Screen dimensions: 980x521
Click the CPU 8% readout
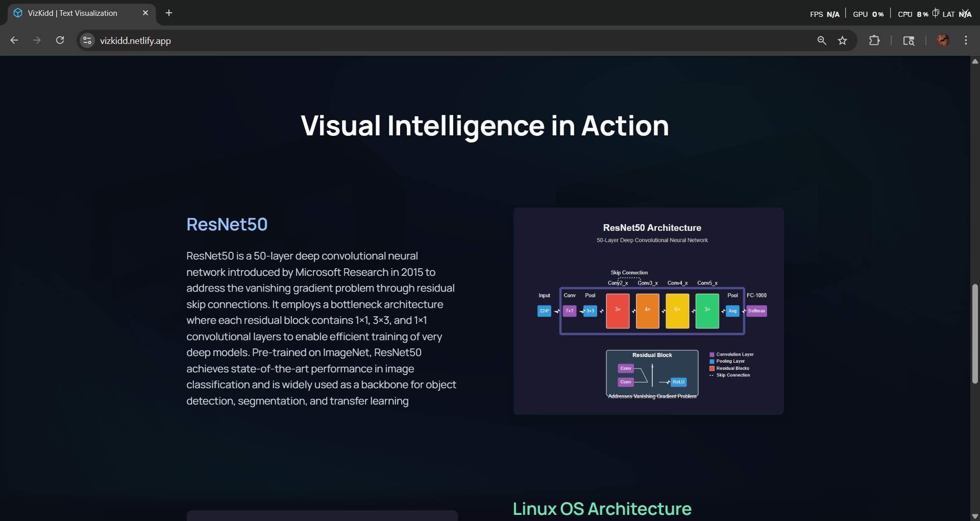coord(913,14)
